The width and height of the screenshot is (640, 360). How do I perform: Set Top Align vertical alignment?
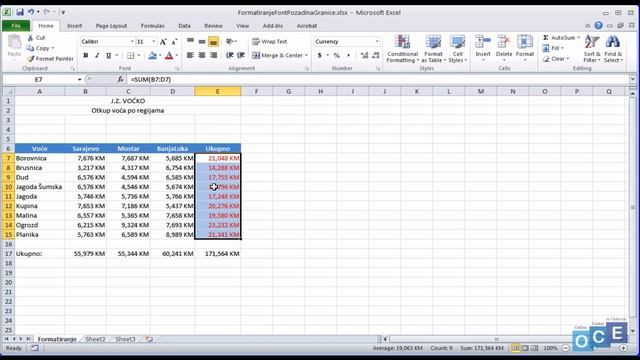[190, 41]
